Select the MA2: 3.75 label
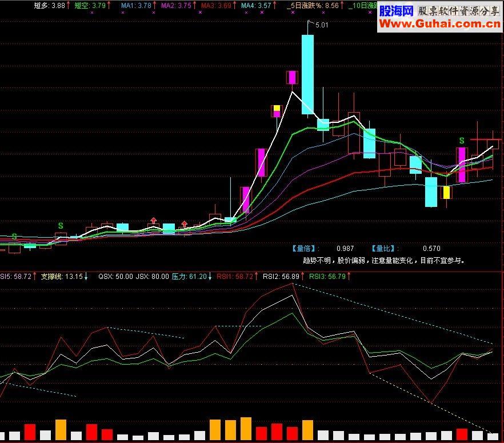The image size is (504, 443). 176,6
